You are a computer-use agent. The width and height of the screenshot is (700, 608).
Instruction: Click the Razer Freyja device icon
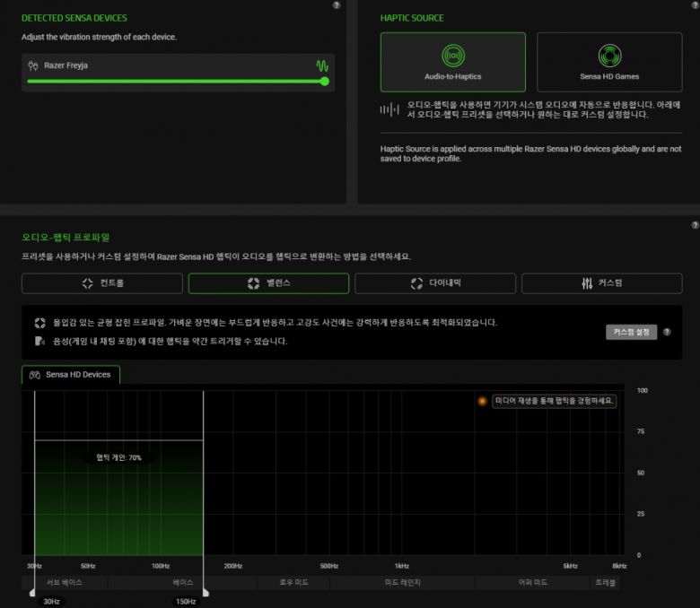pyautogui.click(x=33, y=65)
